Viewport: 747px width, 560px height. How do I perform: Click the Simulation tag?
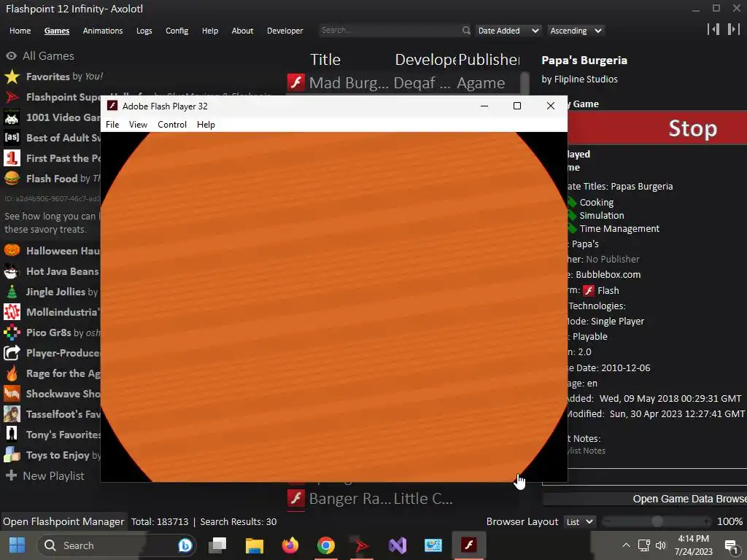(x=602, y=216)
